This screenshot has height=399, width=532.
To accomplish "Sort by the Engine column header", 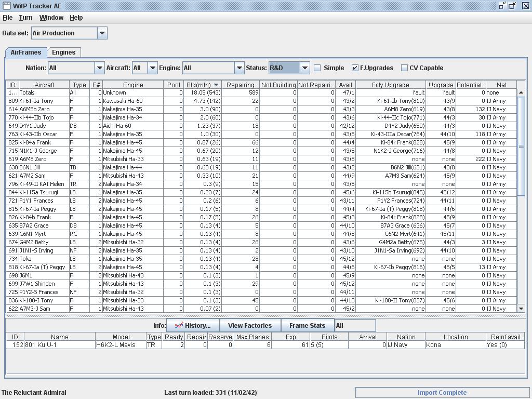I will (133, 85).
